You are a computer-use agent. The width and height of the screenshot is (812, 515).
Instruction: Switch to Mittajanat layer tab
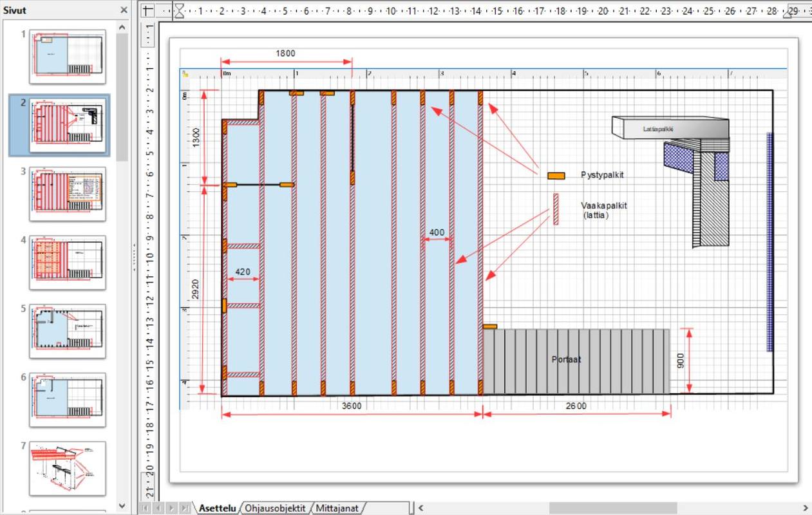tap(337, 508)
